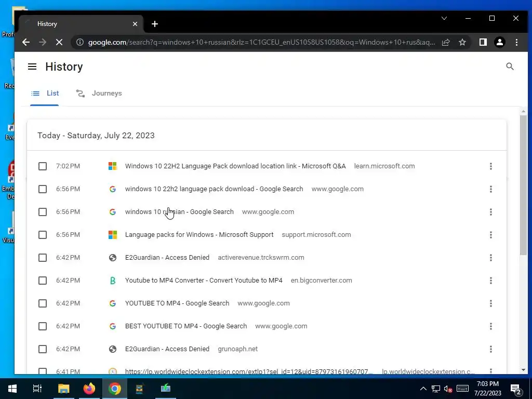Open the Chrome profile avatar

499,42
